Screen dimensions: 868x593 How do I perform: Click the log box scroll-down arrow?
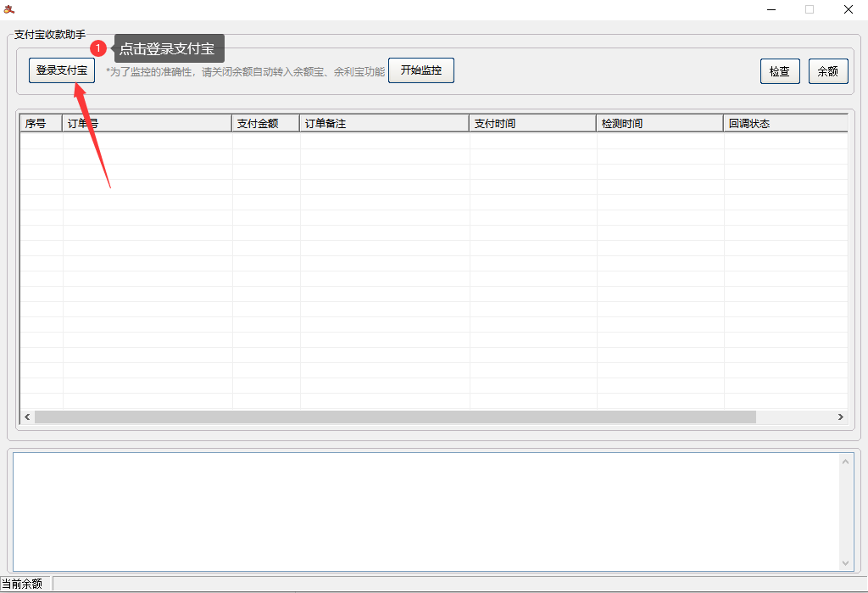pyautogui.click(x=845, y=563)
